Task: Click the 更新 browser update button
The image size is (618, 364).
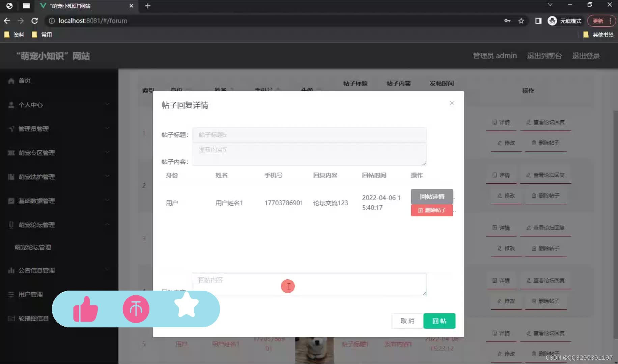Action: pyautogui.click(x=601, y=21)
